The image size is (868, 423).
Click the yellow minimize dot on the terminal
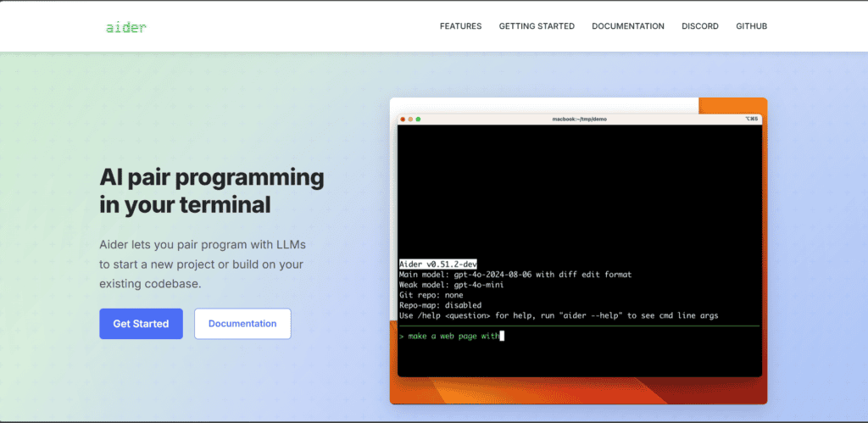click(411, 119)
